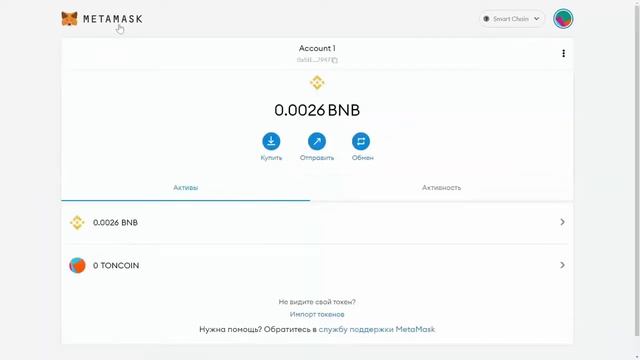Click the MetaMask fox logo
Screen dimensions: 640x360
tap(69, 19)
